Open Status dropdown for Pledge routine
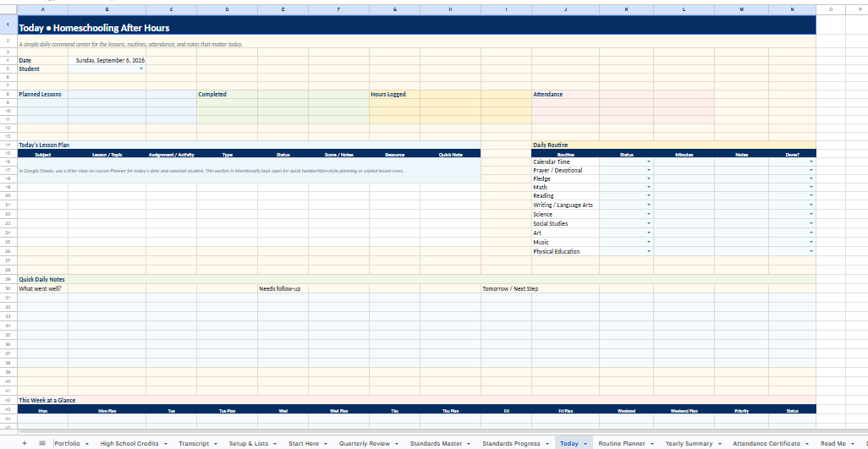 click(649, 179)
